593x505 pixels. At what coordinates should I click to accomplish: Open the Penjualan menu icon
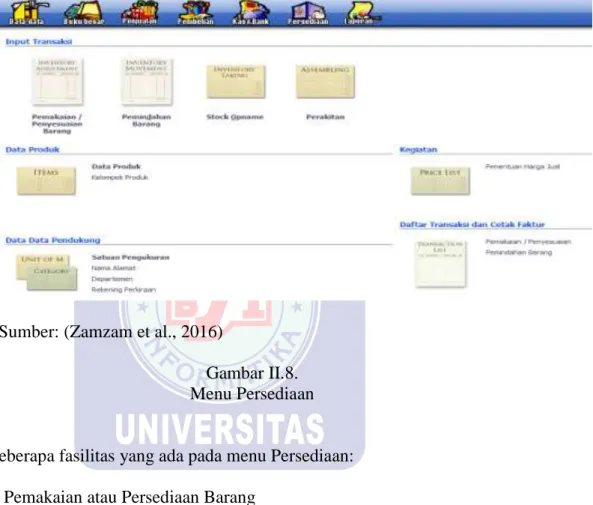[x=140, y=13]
